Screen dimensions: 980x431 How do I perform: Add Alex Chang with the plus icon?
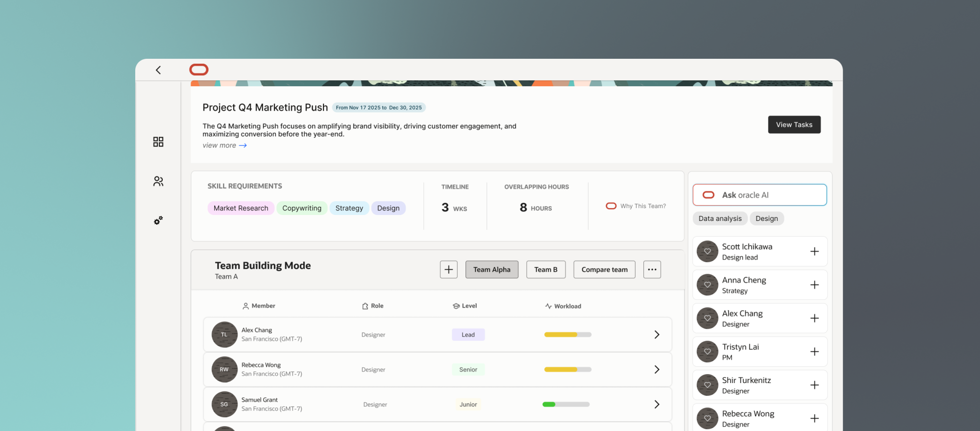[814, 318]
